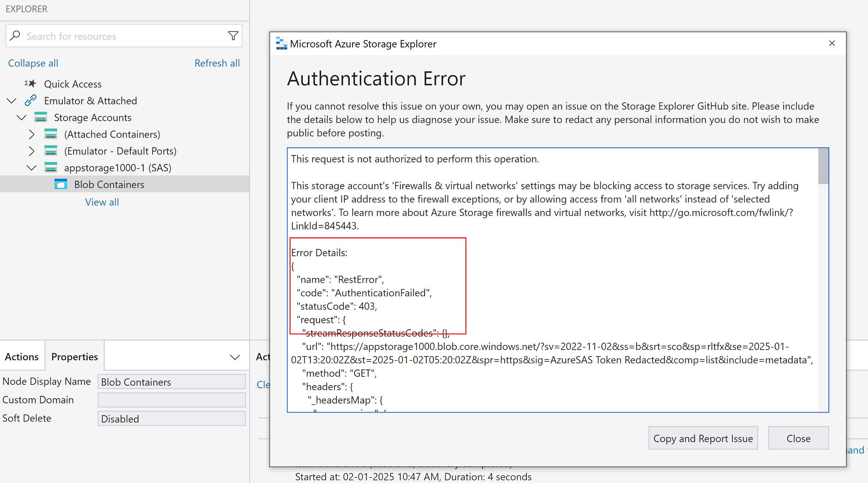Collapse the Storage Accounts node

[22, 118]
